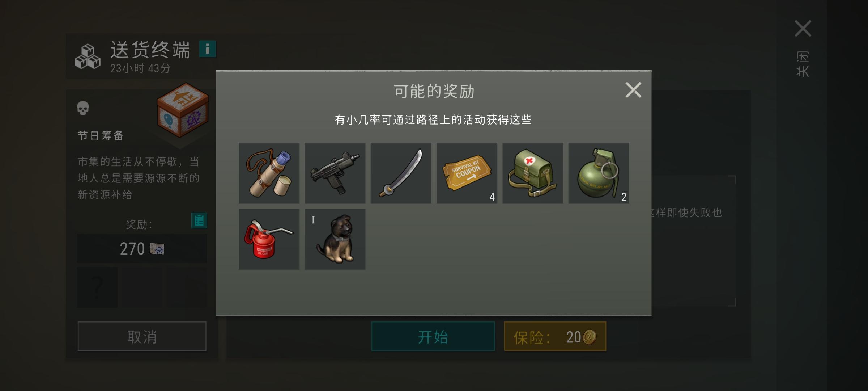Select the telescope tube reward item
This screenshot has width=868, height=391.
tap(269, 173)
